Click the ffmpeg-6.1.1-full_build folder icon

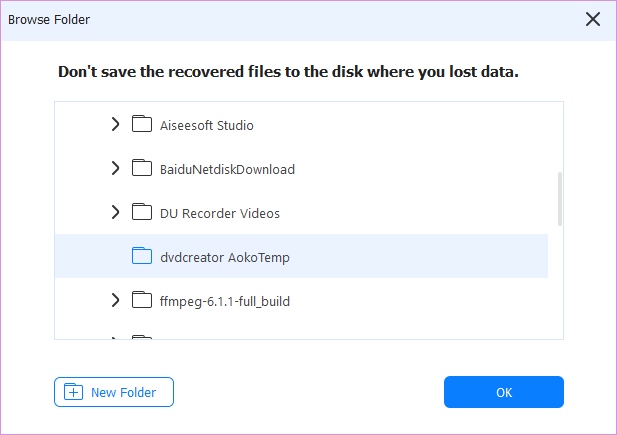[142, 300]
